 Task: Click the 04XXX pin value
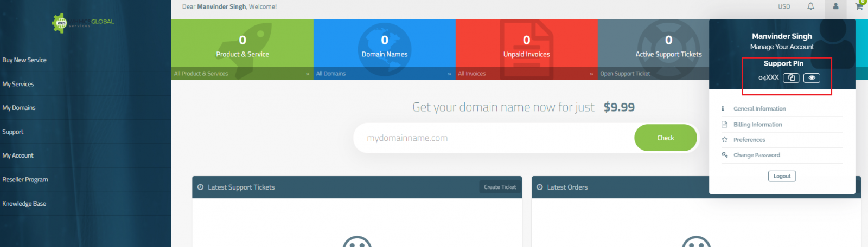tap(768, 78)
